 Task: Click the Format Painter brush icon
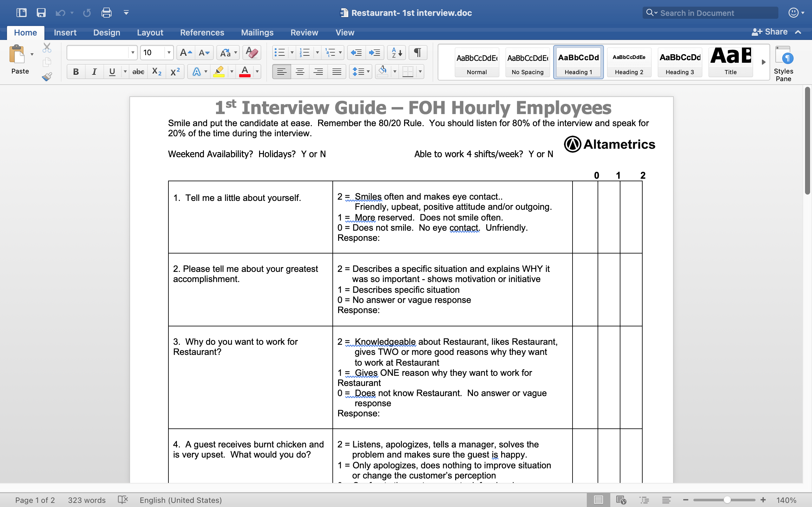[x=47, y=77]
